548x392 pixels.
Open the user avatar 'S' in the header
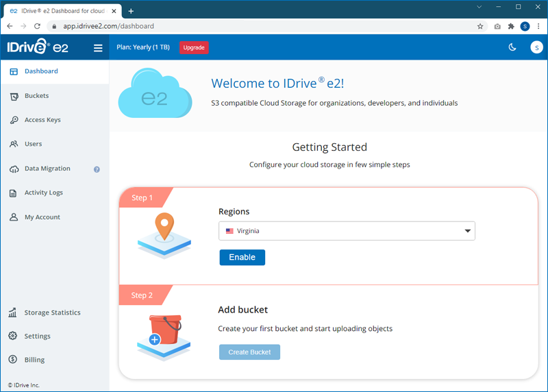(536, 47)
